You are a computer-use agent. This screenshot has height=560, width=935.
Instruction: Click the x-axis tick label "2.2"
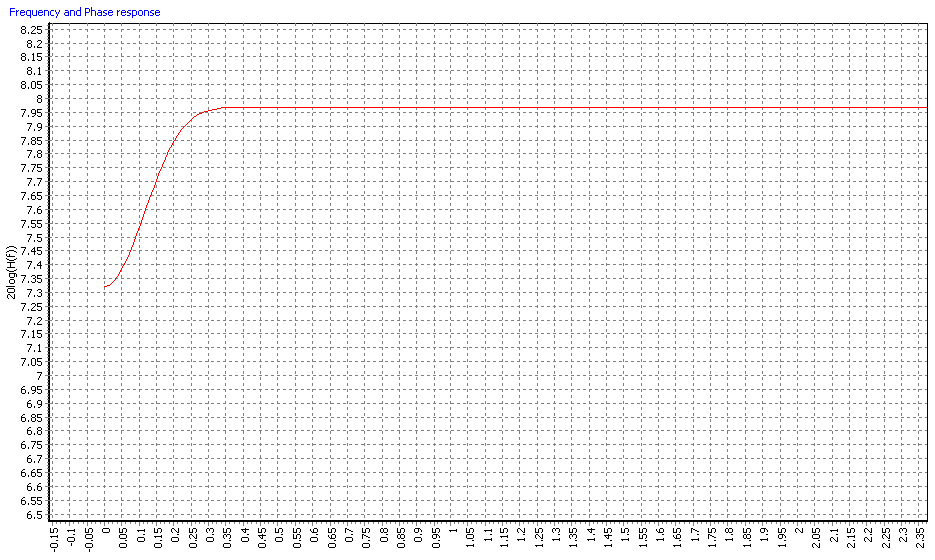click(x=868, y=535)
